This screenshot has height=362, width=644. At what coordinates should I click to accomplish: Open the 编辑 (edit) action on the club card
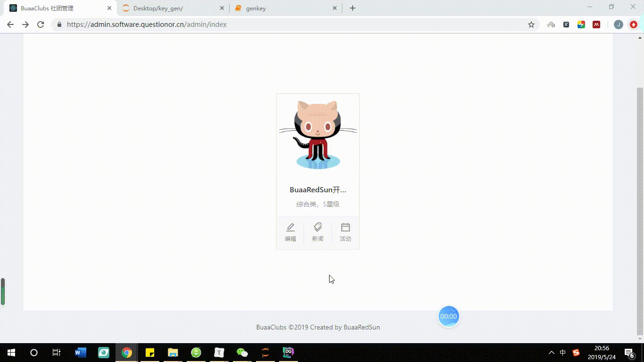[x=290, y=232]
